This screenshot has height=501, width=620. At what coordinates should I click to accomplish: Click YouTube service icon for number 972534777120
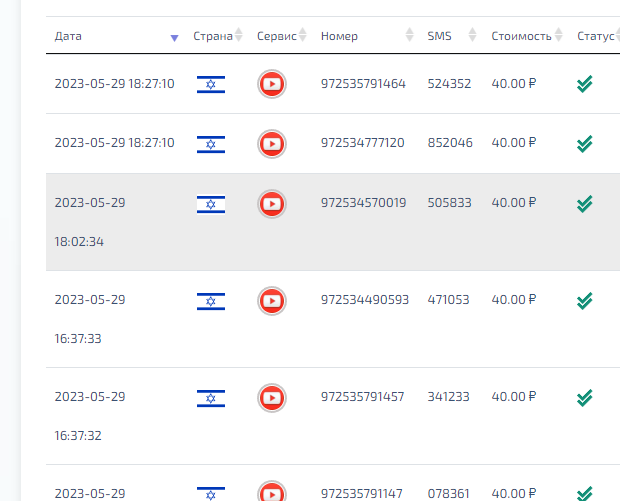click(271, 143)
